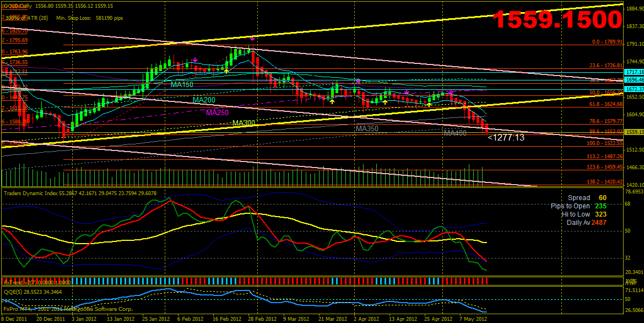
Task: Click the MA300 label
Action: coord(243,123)
